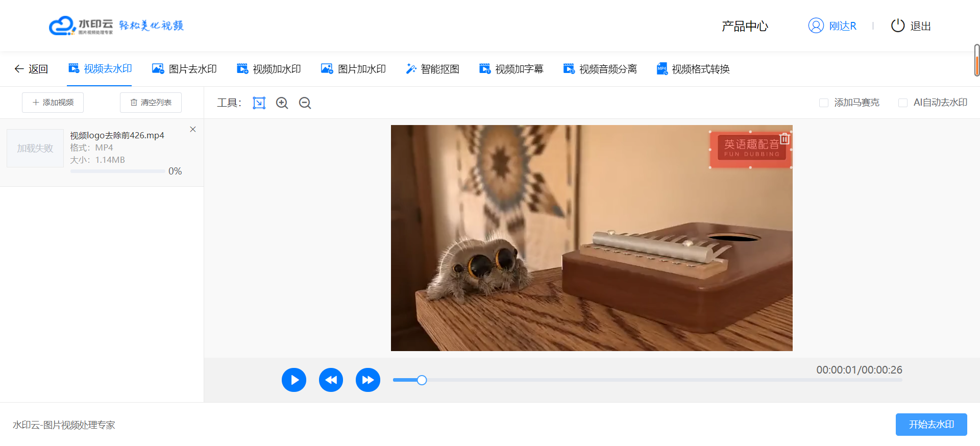Screen dimensions: 980x446
Task: Select the selection-box drawing tool
Action: [259, 103]
